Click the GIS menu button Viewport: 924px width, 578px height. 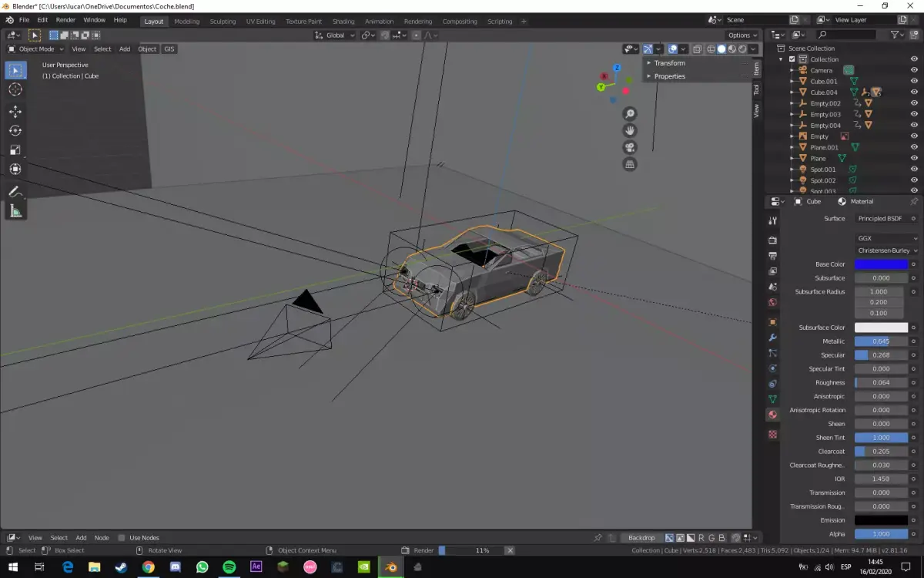169,49
